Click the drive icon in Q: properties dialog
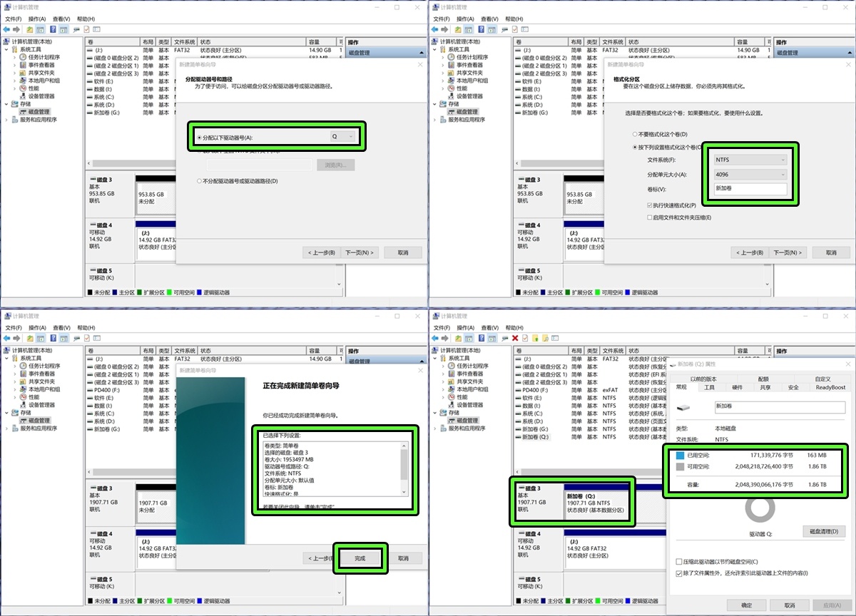 coord(683,408)
